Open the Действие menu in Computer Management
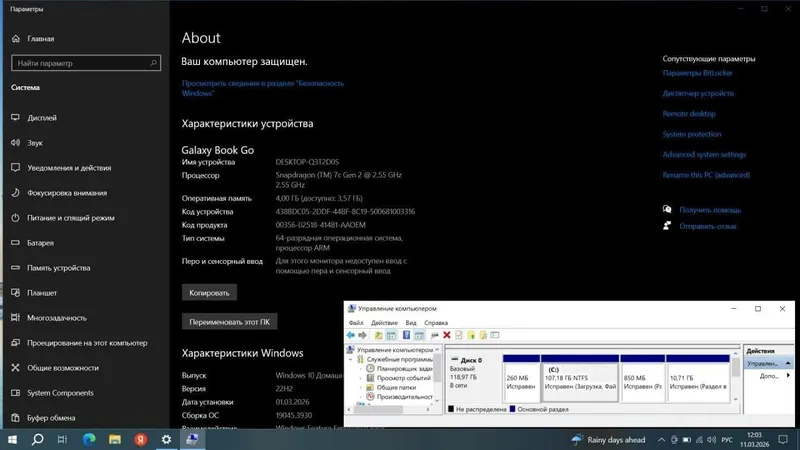Image resolution: width=800 pixels, height=450 pixels. click(x=384, y=323)
